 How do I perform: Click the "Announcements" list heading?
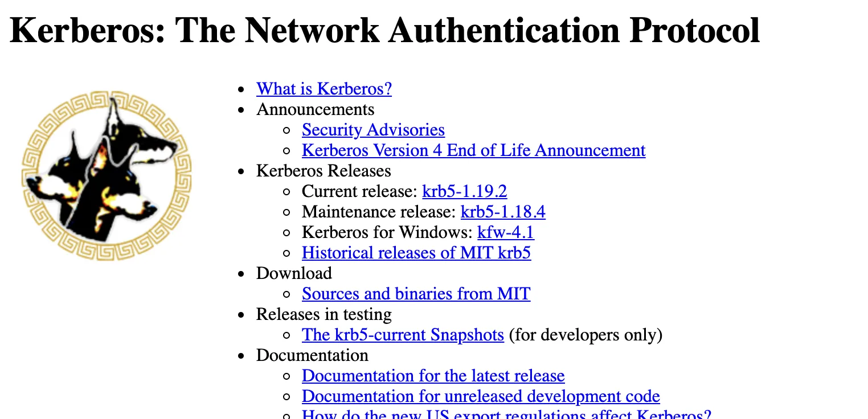(316, 109)
